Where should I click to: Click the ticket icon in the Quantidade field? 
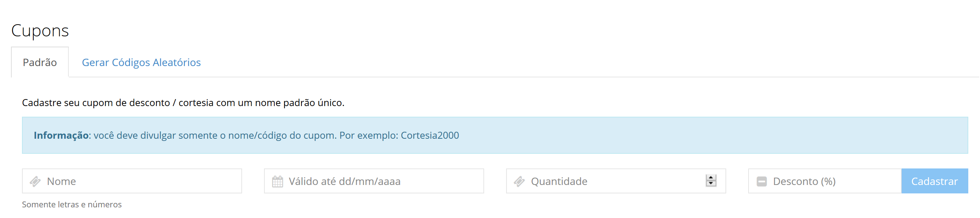tap(519, 181)
